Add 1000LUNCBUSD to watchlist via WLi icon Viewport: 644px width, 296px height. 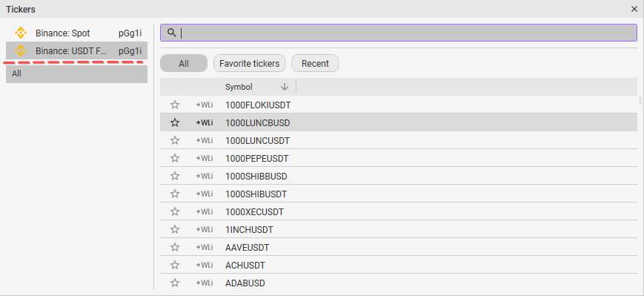(x=204, y=122)
